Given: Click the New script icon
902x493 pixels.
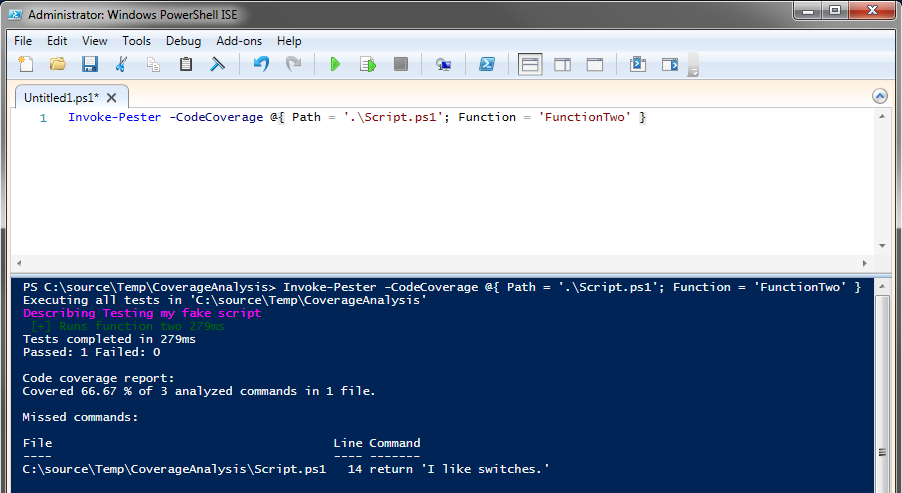Looking at the screenshot, I should [26, 64].
